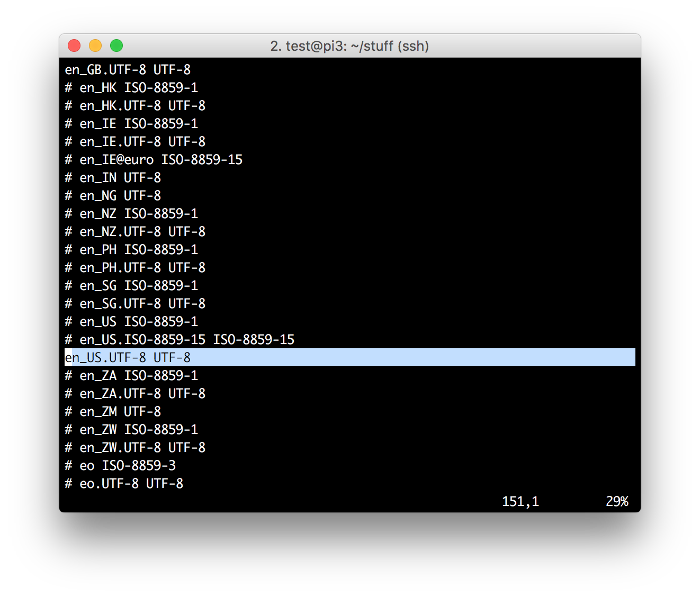
Task: Minimize the terminal with yellow button
Action: tap(95, 46)
